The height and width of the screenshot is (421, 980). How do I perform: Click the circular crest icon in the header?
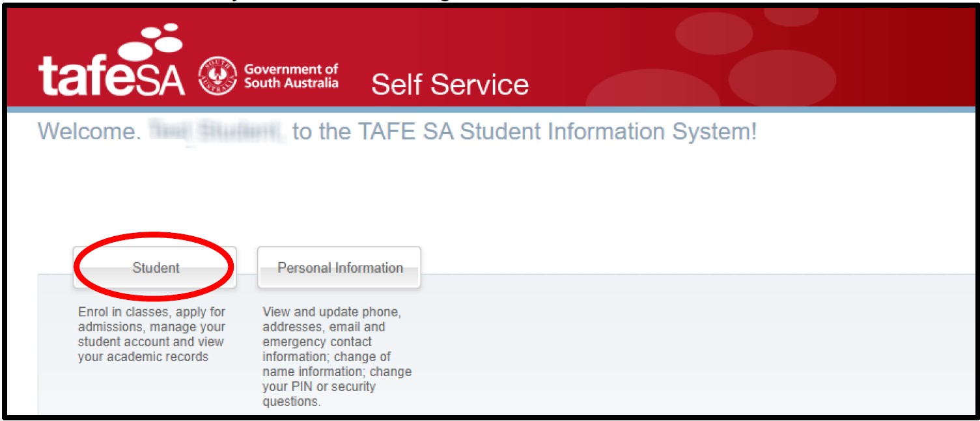[217, 75]
